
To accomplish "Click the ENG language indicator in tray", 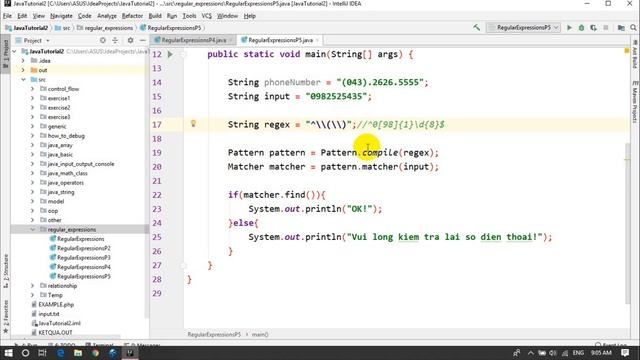I will (578, 353).
